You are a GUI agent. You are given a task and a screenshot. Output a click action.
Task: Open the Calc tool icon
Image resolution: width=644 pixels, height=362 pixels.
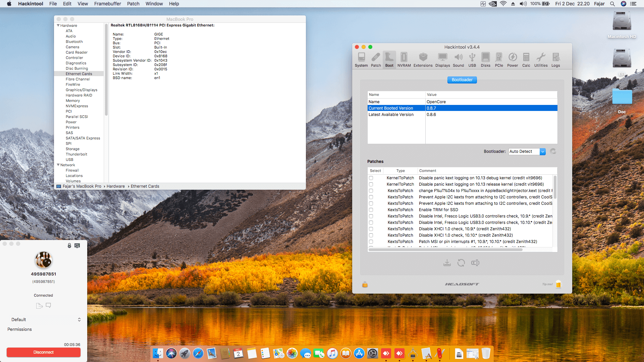(526, 60)
